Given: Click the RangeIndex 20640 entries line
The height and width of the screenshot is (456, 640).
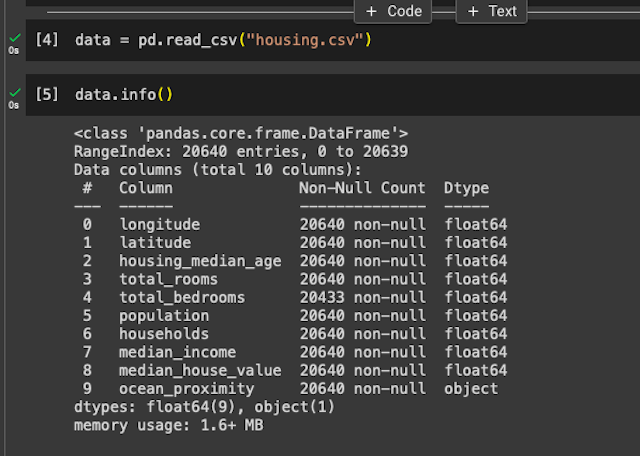Looking at the screenshot, I should [241, 152].
